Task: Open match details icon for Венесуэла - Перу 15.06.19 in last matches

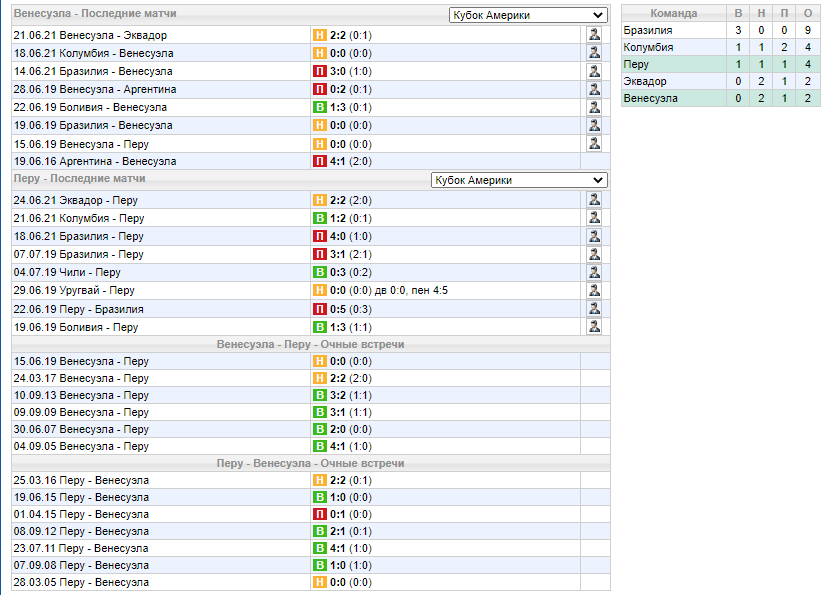Action: pos(594,143)
